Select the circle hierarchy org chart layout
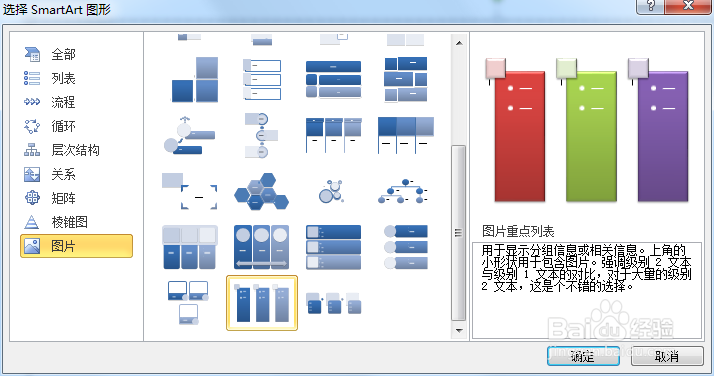Viewport: 714px width, 376px height. click(x=403, y=191)
